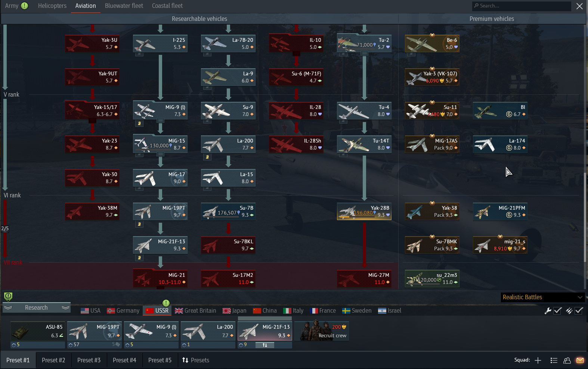This screenshot has width=588, height=369.
Task: Select the Yak-3U aircraft card
Action: (x=92, y=44)
